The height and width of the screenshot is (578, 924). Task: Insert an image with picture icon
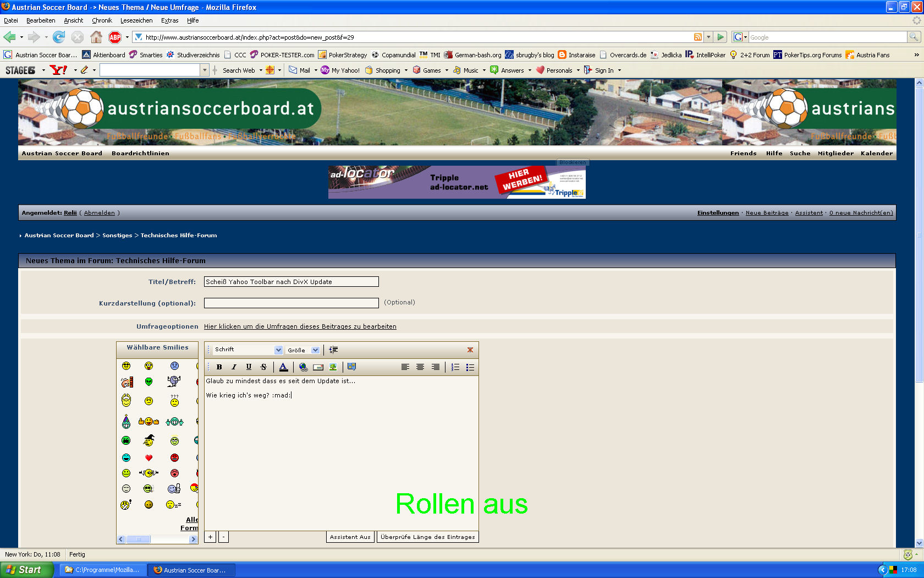[333, 367]
